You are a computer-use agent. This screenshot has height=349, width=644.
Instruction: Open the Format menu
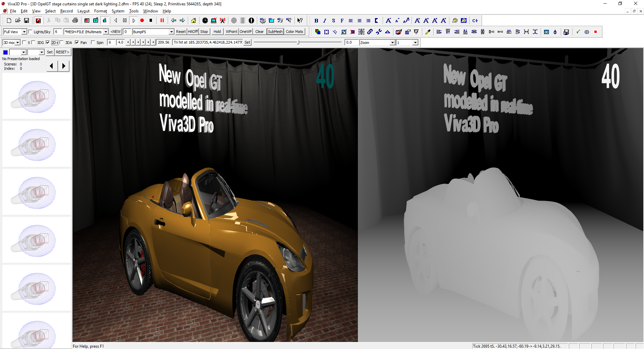[x=100, y=11]
